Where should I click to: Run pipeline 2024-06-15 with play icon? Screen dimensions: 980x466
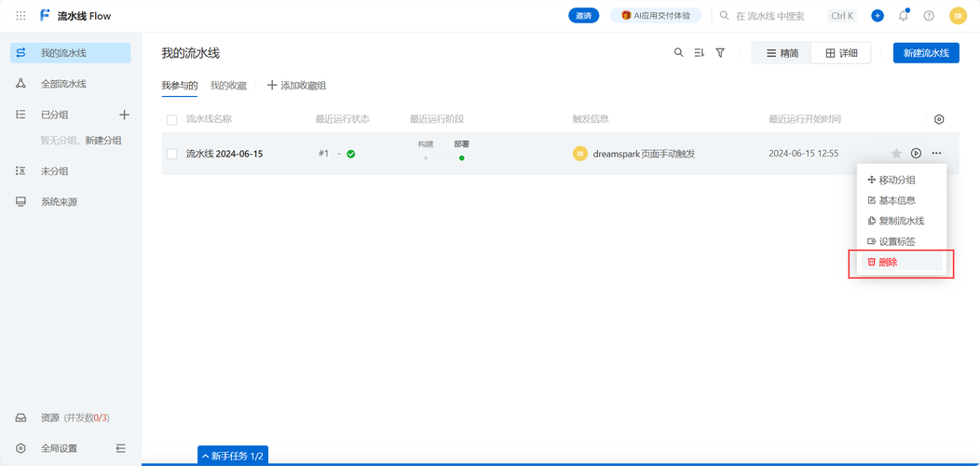(x=917, y=153)
